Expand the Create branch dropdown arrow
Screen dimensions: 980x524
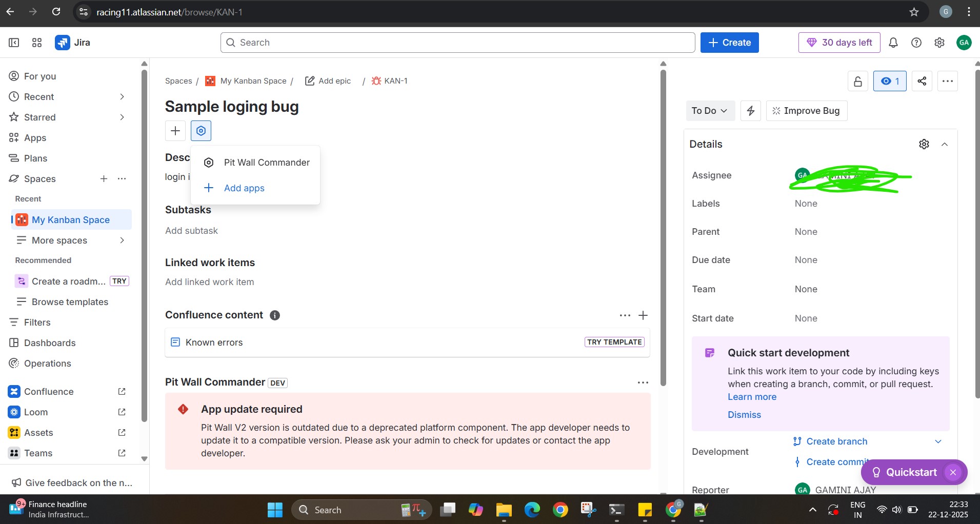coord(938,441)
